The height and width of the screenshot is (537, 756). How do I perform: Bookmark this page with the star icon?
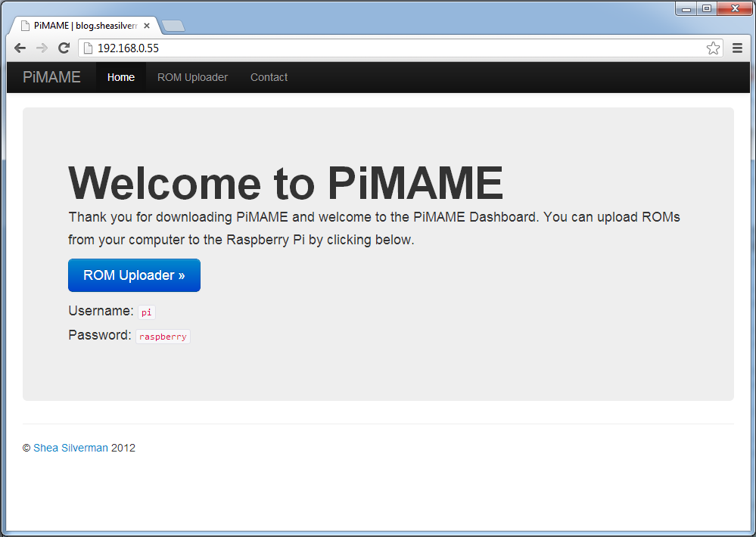pyautogui.click(x=713, y=48)
